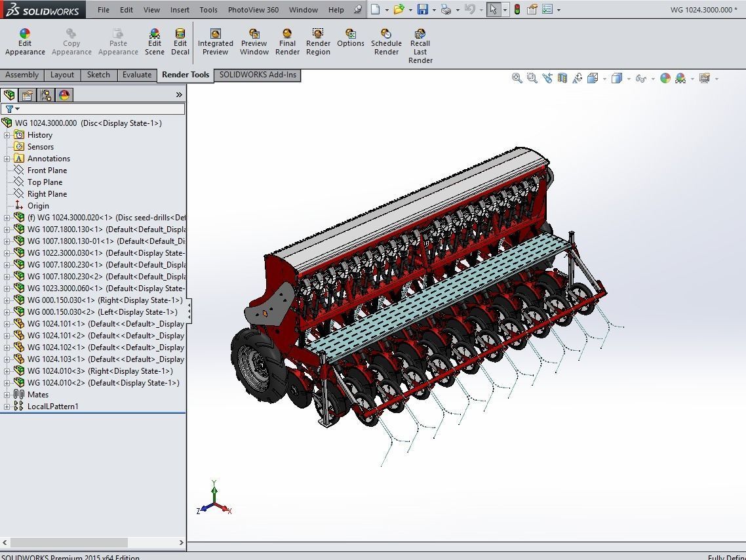Open the Tools menu
This screenshot has height=560, width=746.
(x=208, y=10)
